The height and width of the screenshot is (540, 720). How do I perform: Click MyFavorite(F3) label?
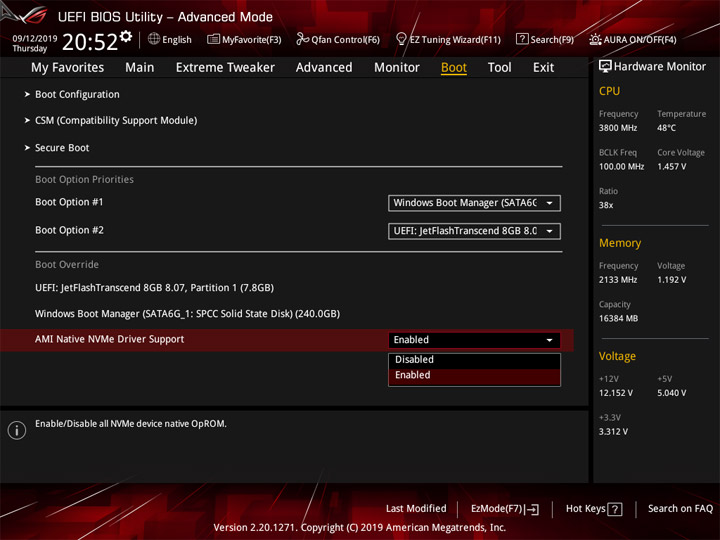[252, 40]
